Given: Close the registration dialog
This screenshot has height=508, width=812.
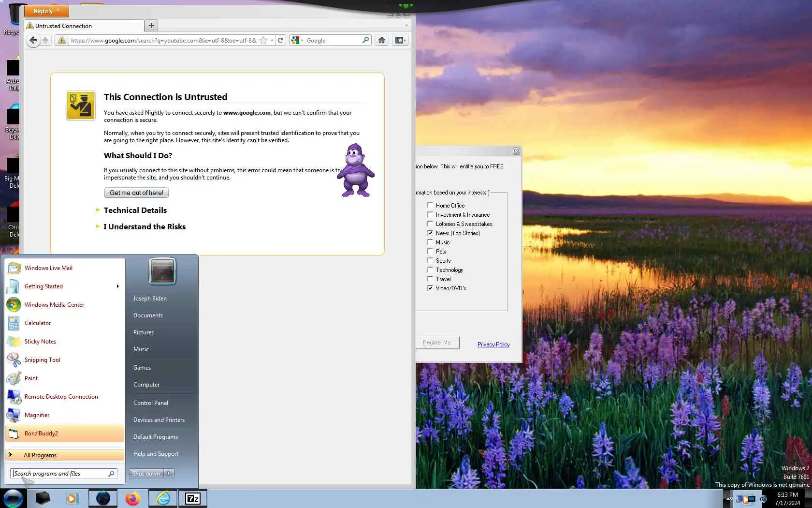Looking at the screenshot, I should point(516,151).
